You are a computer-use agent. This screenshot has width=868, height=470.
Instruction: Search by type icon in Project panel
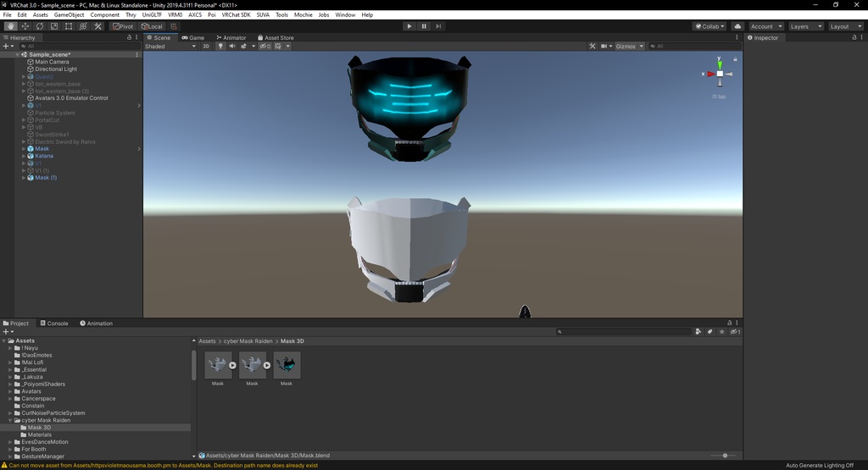698,332
